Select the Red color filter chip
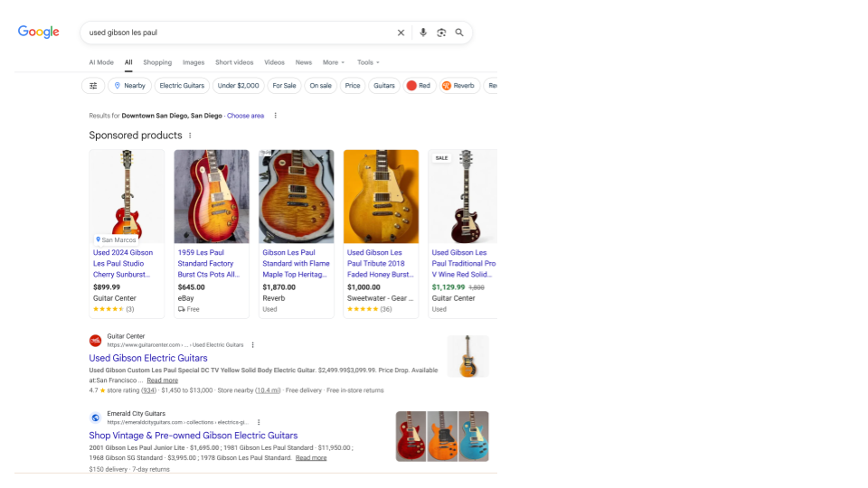 click(419, 86)
